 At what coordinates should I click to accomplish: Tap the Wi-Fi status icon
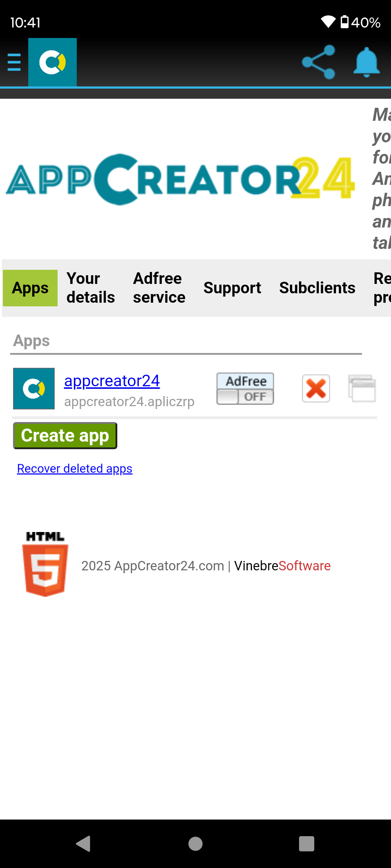[328, 22]
